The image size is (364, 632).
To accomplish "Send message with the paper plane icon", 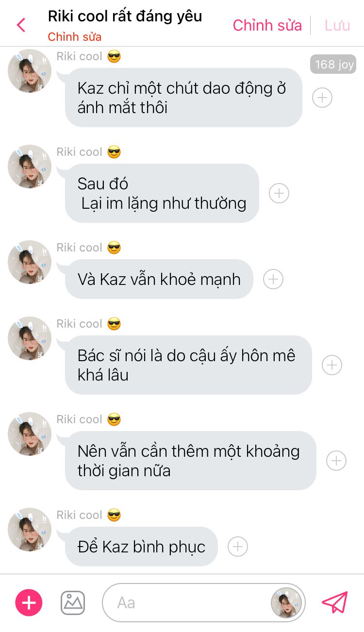I will [x=335, y=602].
